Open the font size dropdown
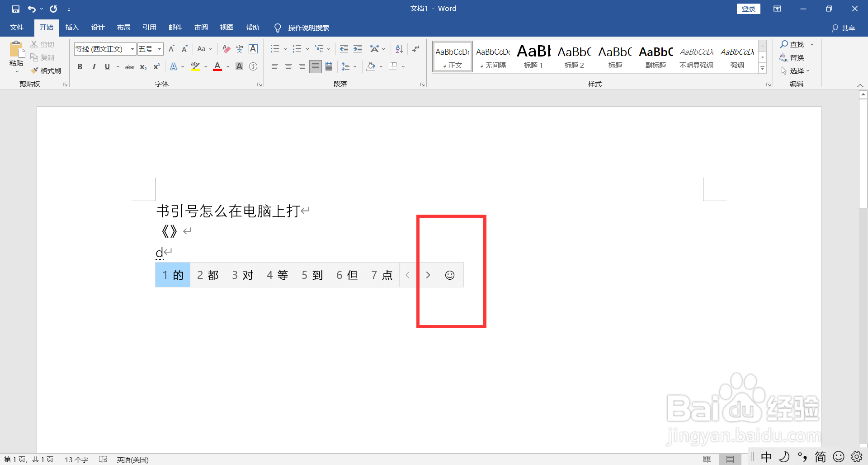 tap(160, 49)
